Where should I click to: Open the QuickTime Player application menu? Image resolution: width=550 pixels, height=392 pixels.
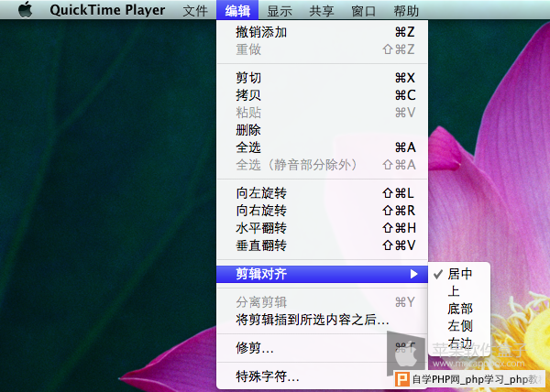tap(107, 10)
